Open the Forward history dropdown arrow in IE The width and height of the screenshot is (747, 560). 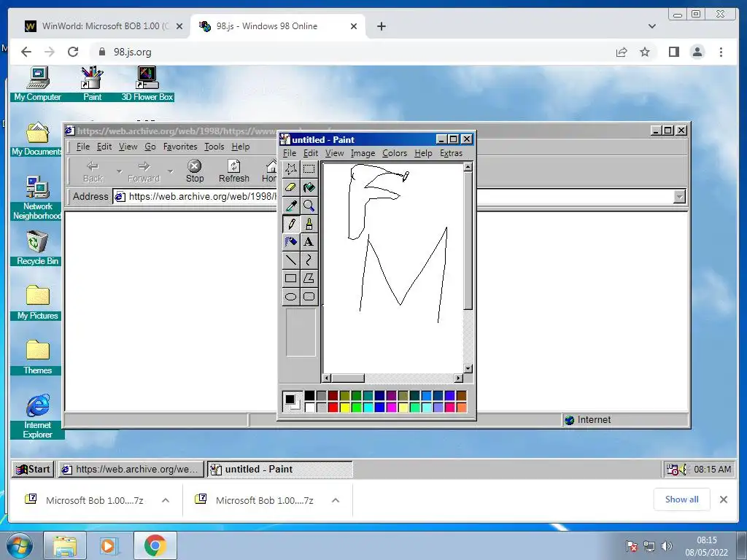[170, 171]
